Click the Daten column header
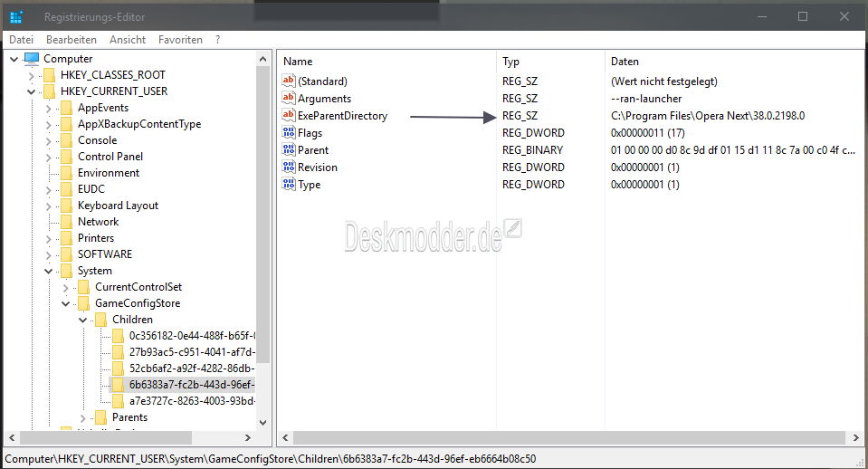 [x=625, y=62]
